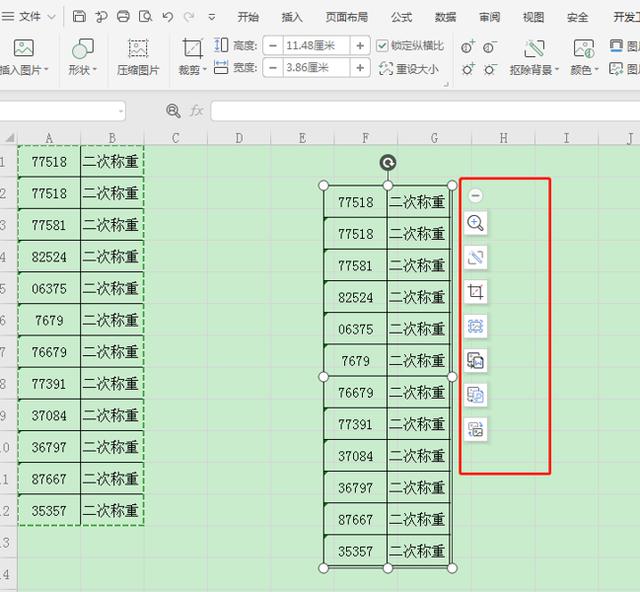Click the Shapes (形状) icon

pos(82,48)
